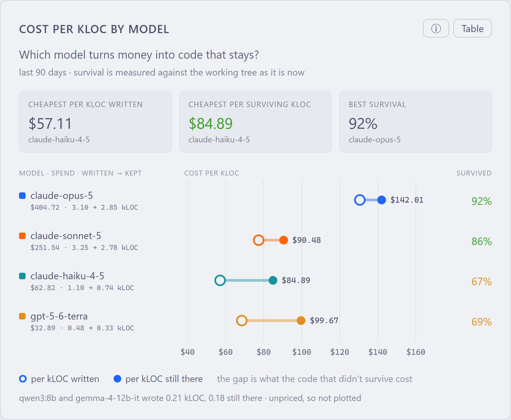Select the Cheapest per surviving kLOC card
Viewport: 511px width, 420px height.
coord(255,122)
